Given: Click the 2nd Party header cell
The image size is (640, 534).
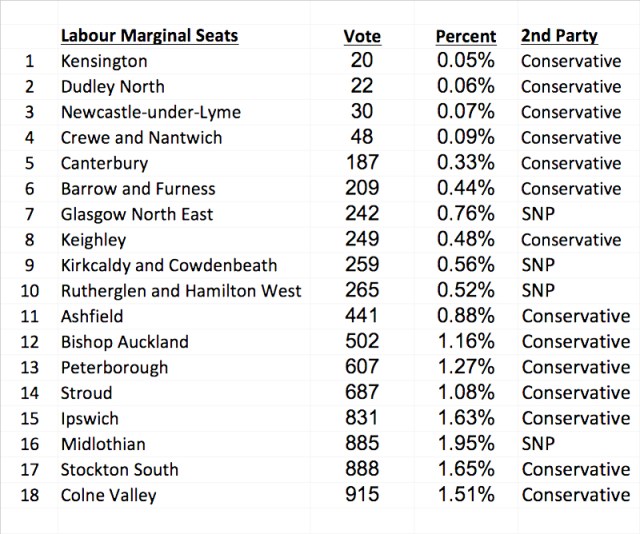Looking at the screenshot, I should (x=559, y=36).
